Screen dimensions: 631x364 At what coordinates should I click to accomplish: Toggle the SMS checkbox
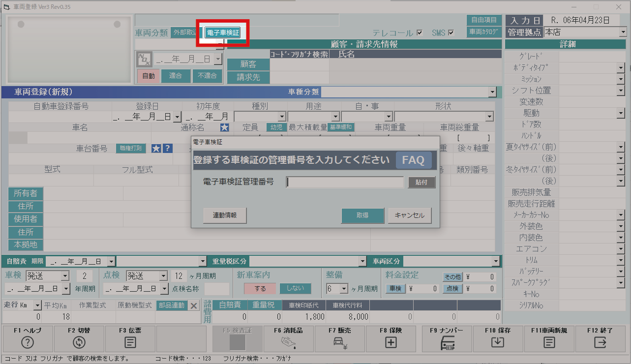click(x=451, y=33)
